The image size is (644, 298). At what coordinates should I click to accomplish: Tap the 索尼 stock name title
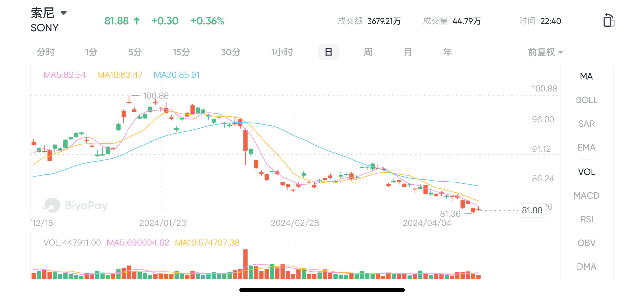43,13
